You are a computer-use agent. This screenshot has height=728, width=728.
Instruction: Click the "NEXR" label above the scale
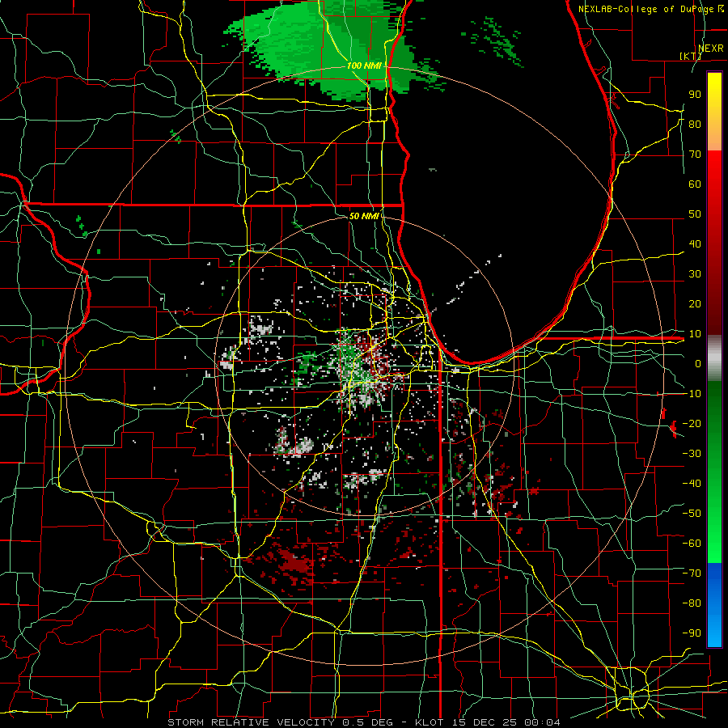[710, 49]
